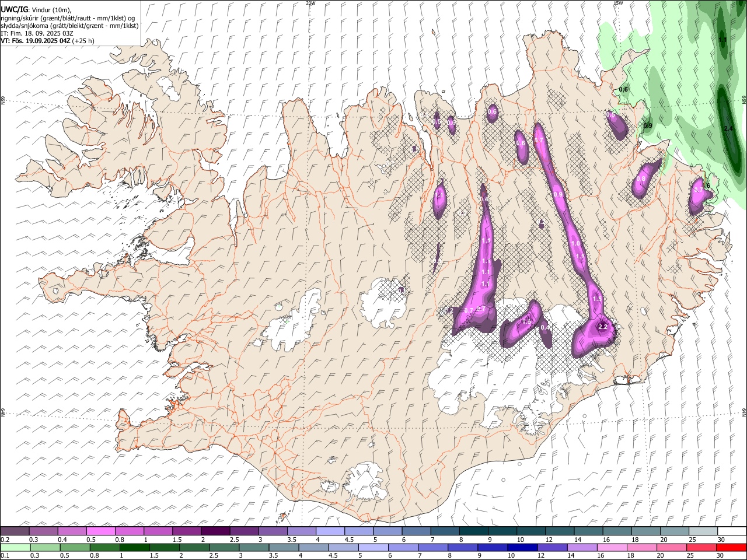Click the 2.4 value in dark green offshore band

coord(728,128)
